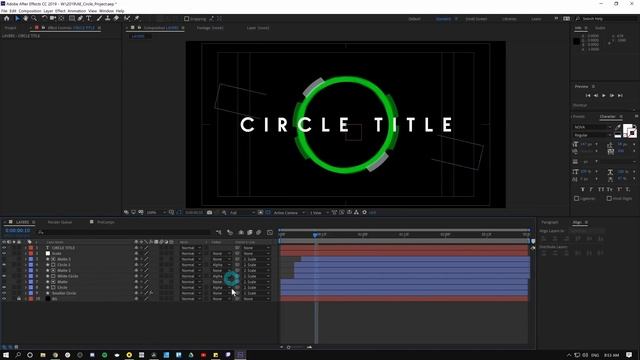The image size is (640, 360).
Task: Select the Brush tool
Action: point(99,18)
